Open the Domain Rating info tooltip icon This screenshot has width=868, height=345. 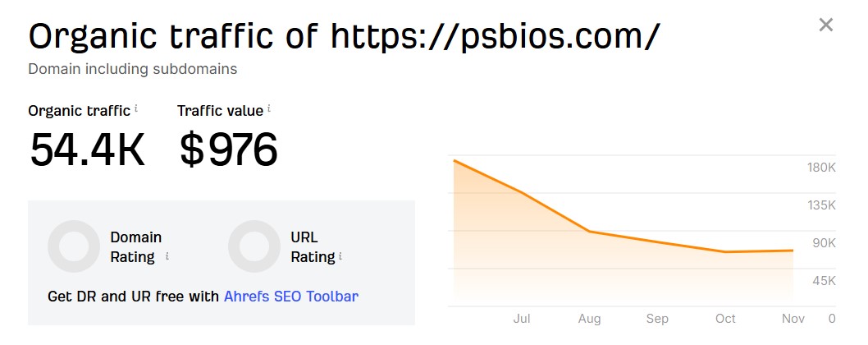click(167, 255)
